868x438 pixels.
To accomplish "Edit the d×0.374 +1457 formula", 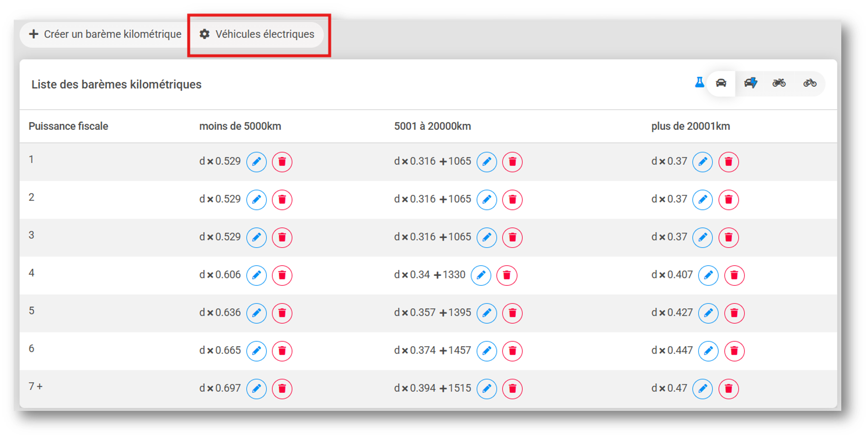I will (x=487, y=351).
